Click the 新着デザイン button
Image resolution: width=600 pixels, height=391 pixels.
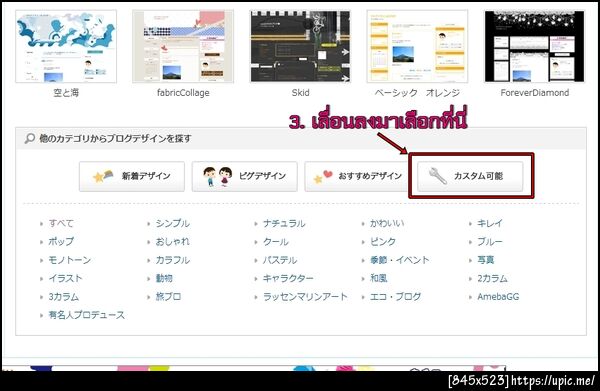click(132, 176)
